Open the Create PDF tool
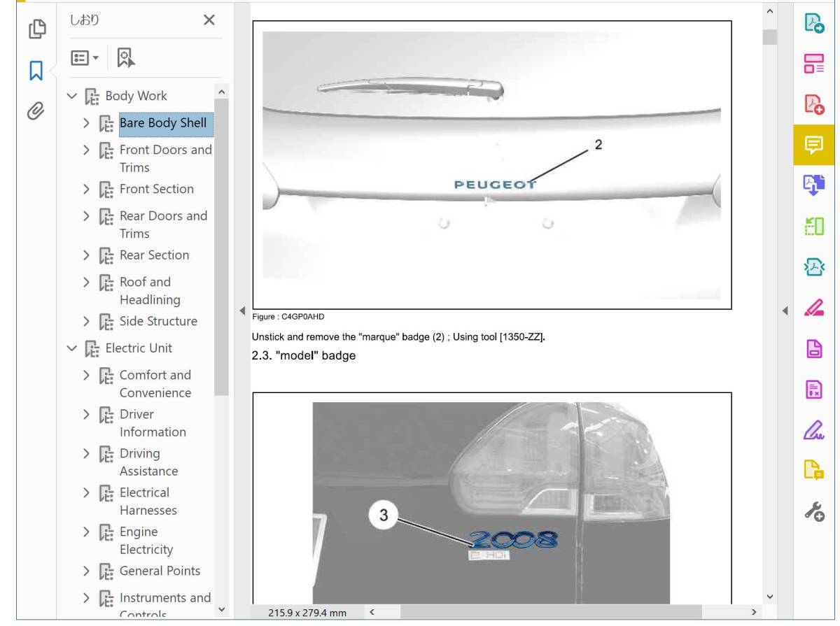Image resolution: width=840 pixels, height=626 pixels. [x=813, y=104]
